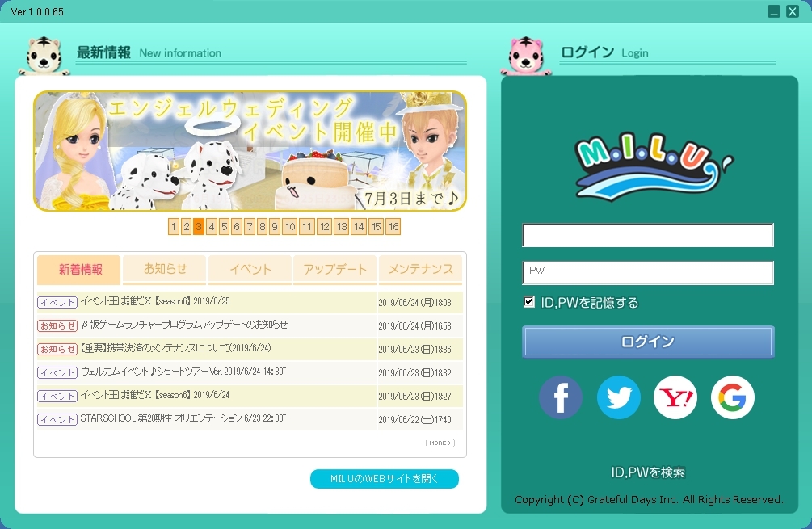Sign in with the Facebook icon
Viewport: 812px width, 529px height.
pos(561,397)
